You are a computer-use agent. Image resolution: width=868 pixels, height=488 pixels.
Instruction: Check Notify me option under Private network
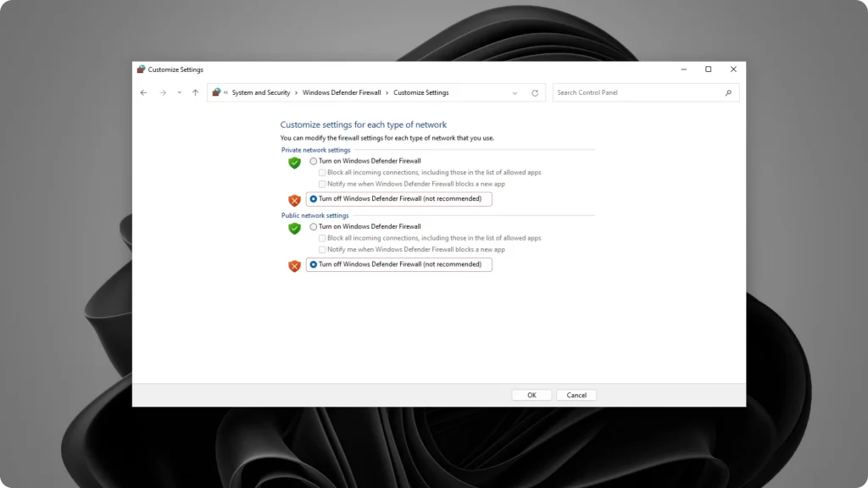(x=322, y=184)
